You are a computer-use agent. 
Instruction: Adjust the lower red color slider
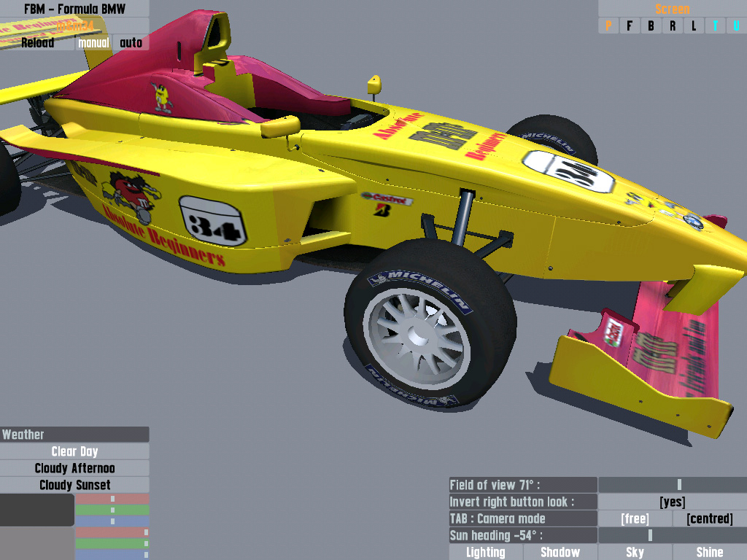tap(112, 532)
